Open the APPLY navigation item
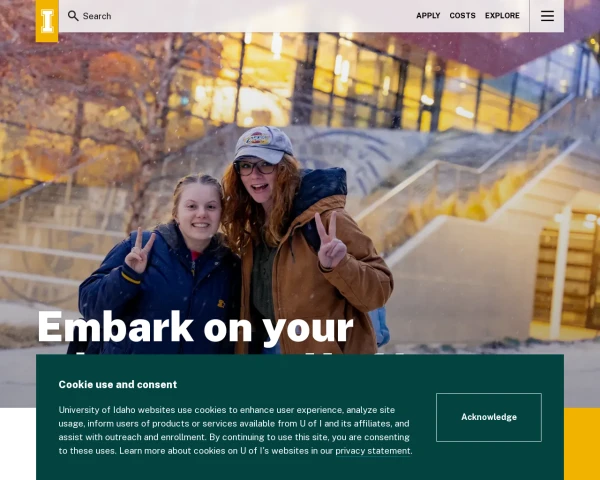600x480 pixels. [428, 16]
